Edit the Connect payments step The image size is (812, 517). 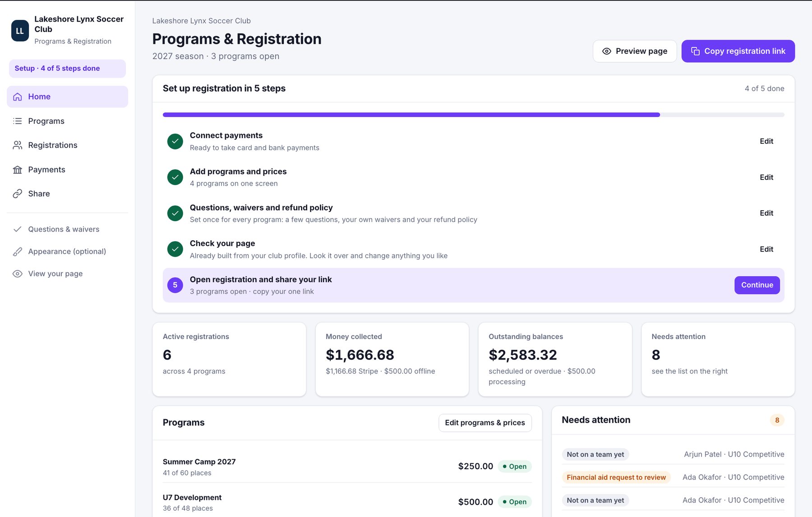pyautogui.click(x=766, y=141)
